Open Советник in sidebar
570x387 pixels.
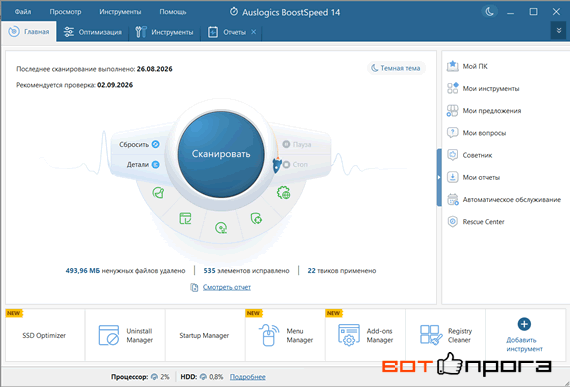tap(469, 155)
